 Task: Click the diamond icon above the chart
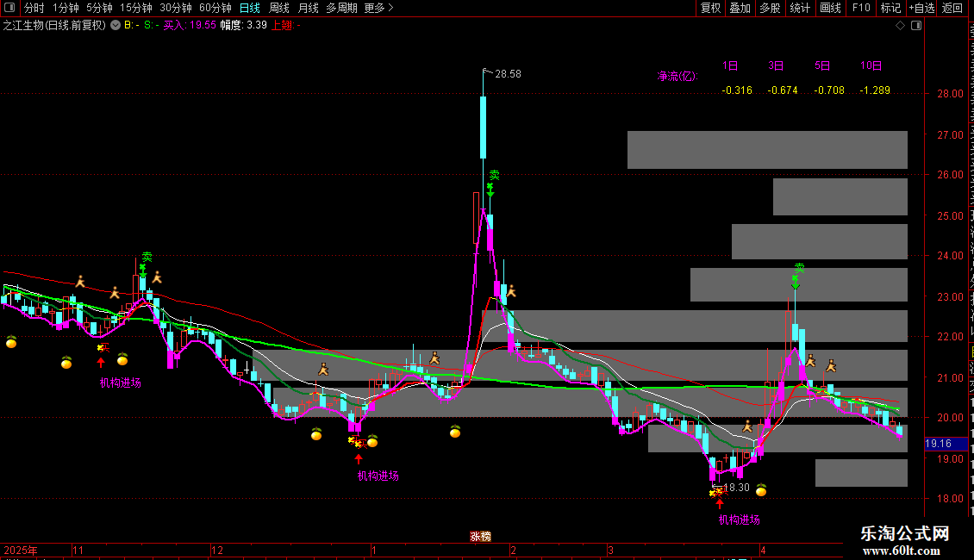click(900, 26)
